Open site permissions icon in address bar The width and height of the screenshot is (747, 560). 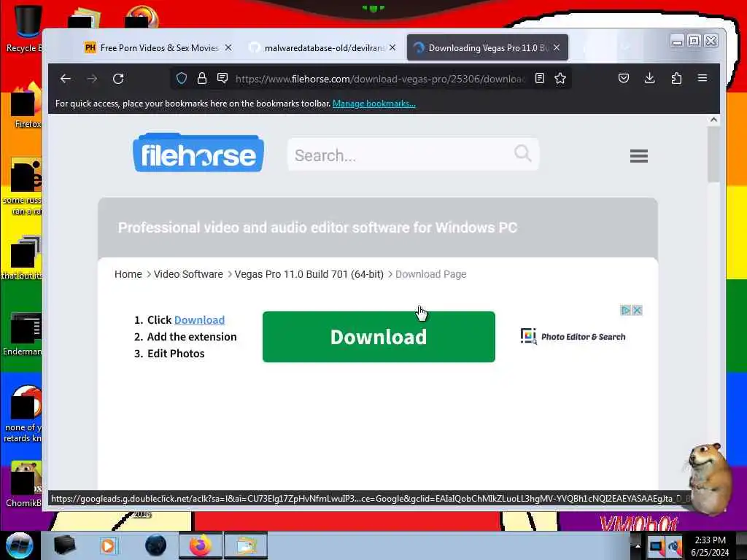pyautogui.click(x=222, y=78)
